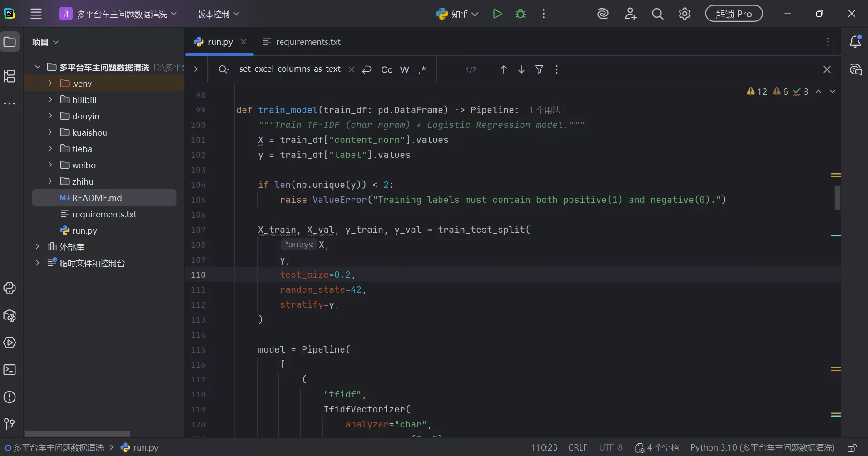Open the 版本控制 dropdown menu

coord(218,14)
